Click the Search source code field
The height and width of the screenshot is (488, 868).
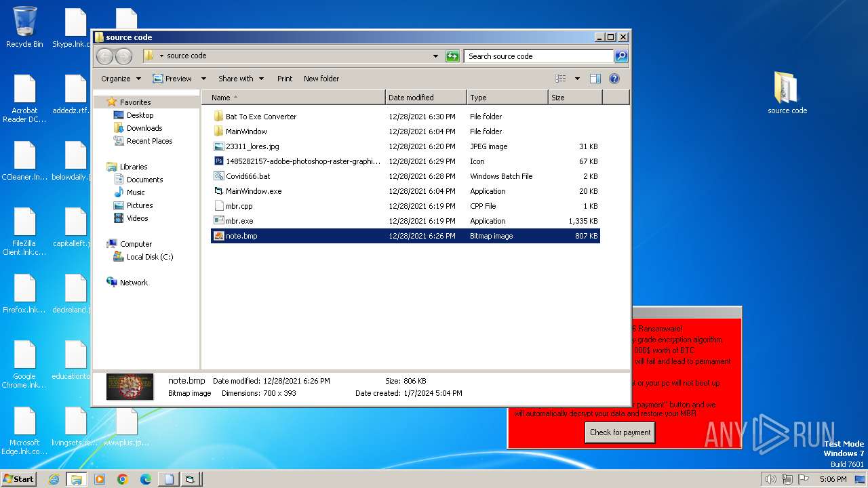point(539,56)
